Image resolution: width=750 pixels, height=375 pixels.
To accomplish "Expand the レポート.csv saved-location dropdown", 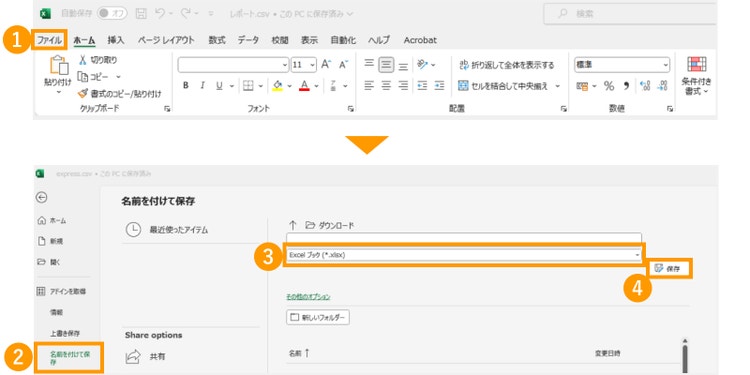I will pyautogui.click(x=350, y=14).
